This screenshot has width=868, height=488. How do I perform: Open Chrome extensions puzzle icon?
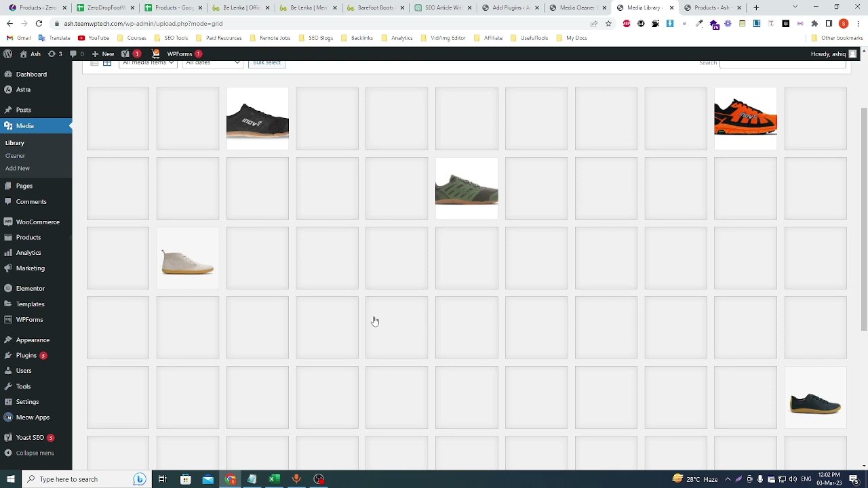pyautogui.click(x=814, y=23)
